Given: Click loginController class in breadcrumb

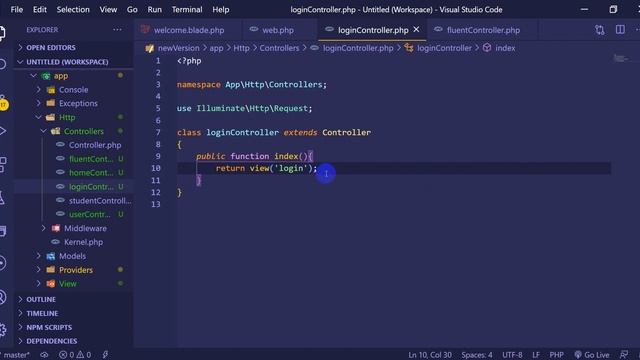Looking at the screenshot, I should coord(444,48).
